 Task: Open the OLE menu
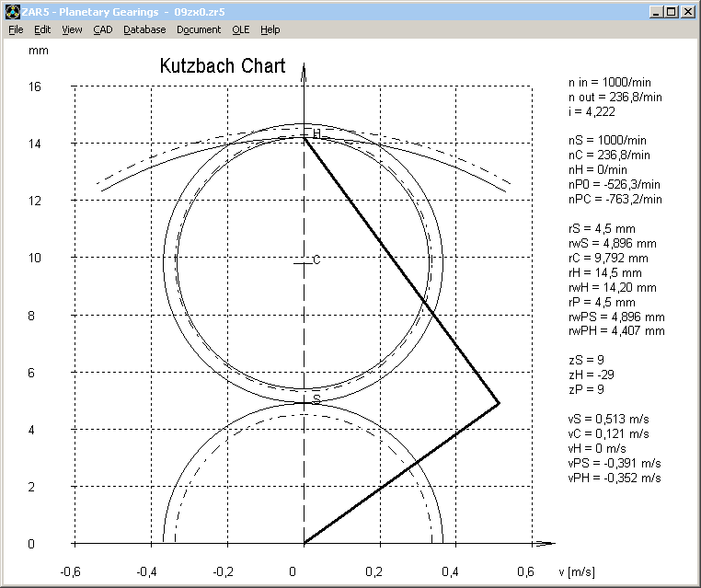tap(240, 29)
